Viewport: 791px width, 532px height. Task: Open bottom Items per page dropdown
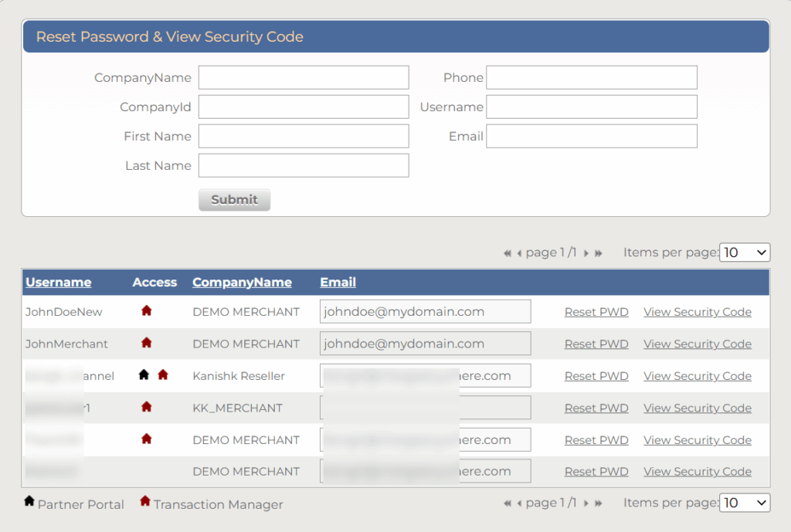(x=745, y=503)
